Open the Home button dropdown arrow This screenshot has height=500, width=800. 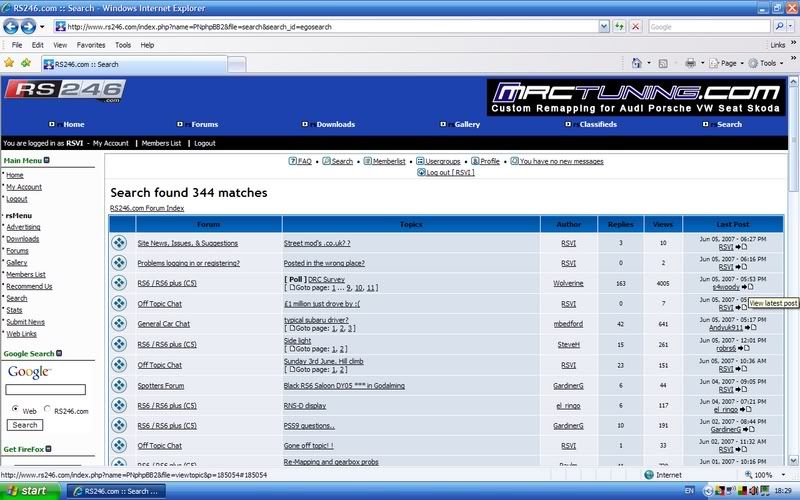click(649, 63)
